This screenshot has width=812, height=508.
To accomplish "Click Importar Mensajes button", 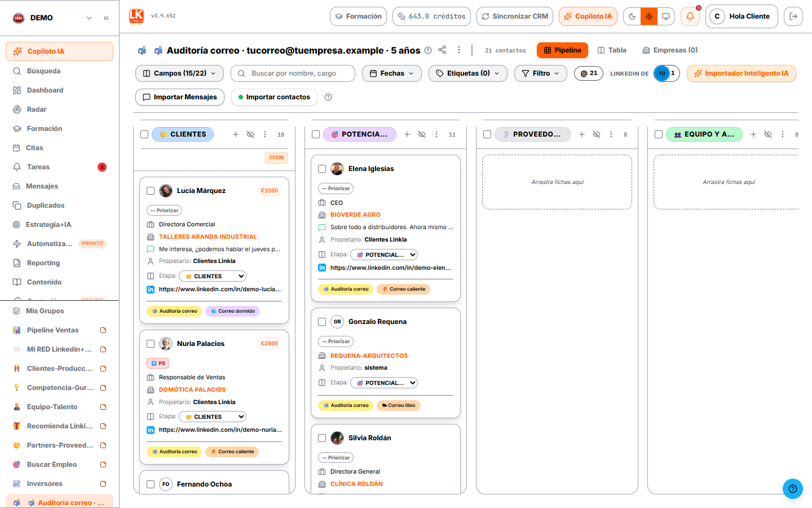I will tap(180, 97).
